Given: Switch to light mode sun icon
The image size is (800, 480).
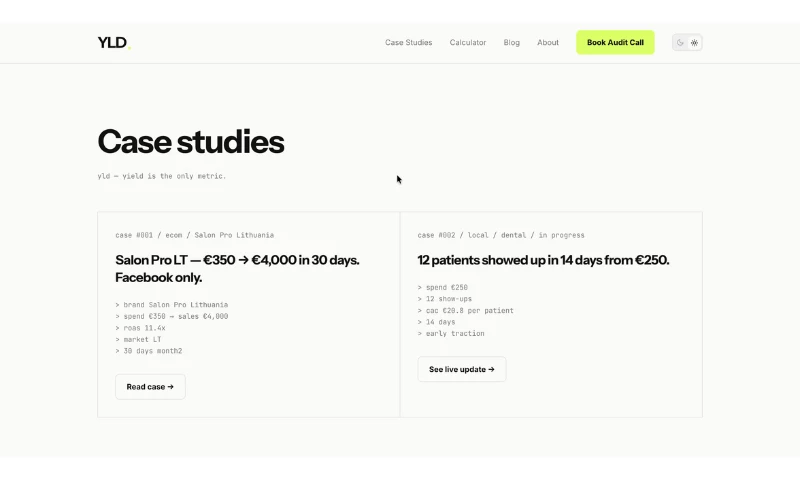Looking at the screenshot, I should (x=694, y=43).
